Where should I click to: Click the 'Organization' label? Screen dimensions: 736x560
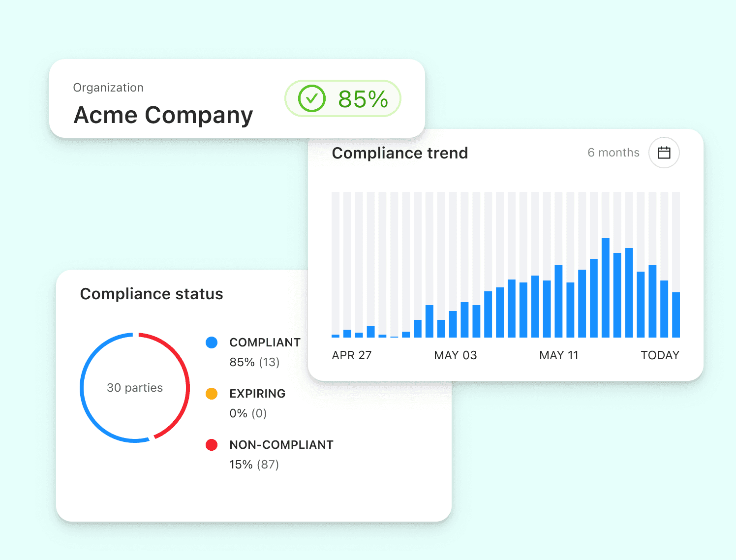[108, 88]
